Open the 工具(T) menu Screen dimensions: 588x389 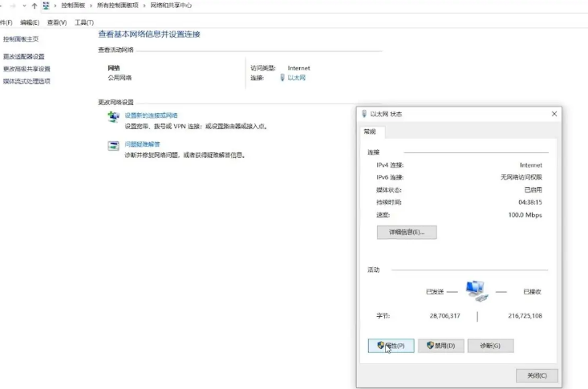83,22
